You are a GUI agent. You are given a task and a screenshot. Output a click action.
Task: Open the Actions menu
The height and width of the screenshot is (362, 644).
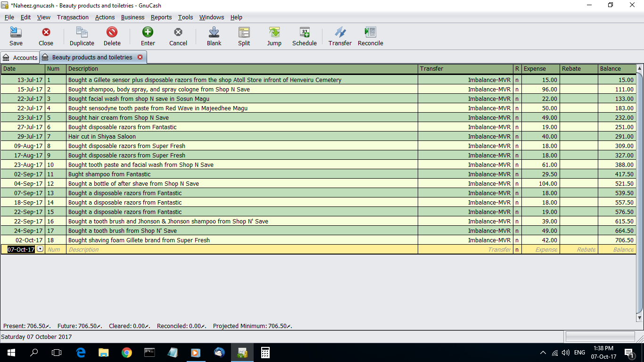pos(105,17)
